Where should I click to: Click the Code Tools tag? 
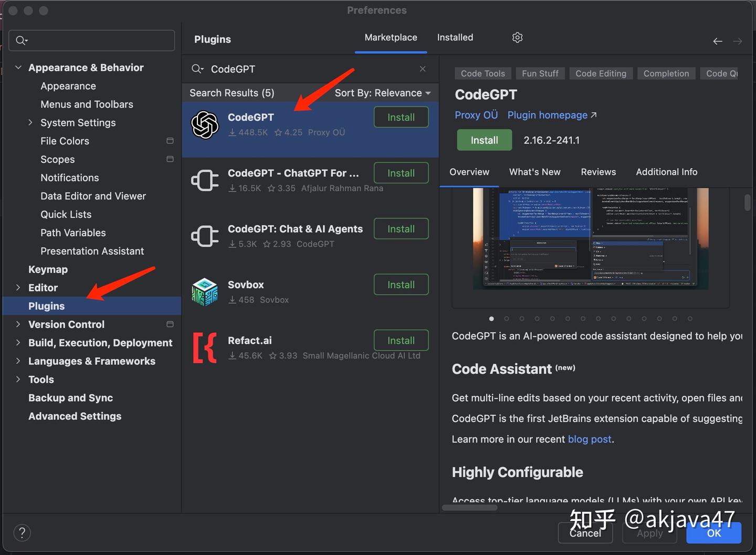tap(482, 74)
